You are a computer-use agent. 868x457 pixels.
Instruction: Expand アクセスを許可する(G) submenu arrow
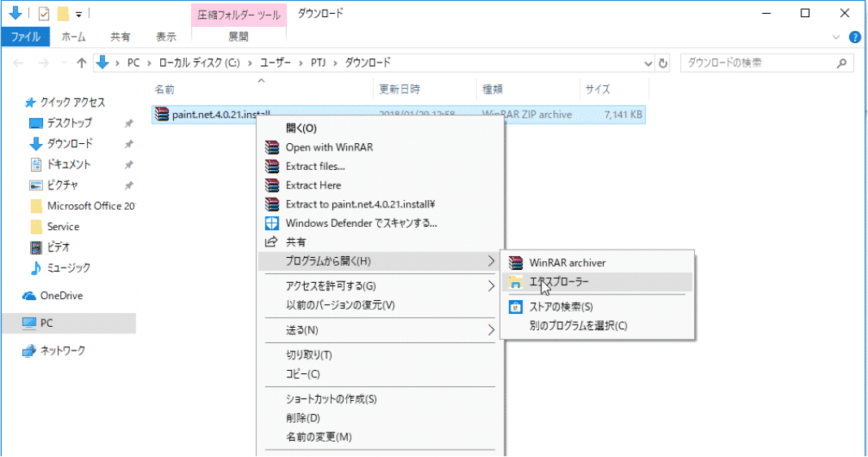491,286
